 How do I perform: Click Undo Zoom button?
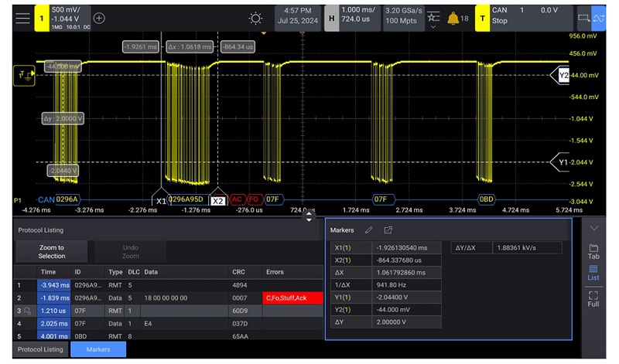point(130,252)
